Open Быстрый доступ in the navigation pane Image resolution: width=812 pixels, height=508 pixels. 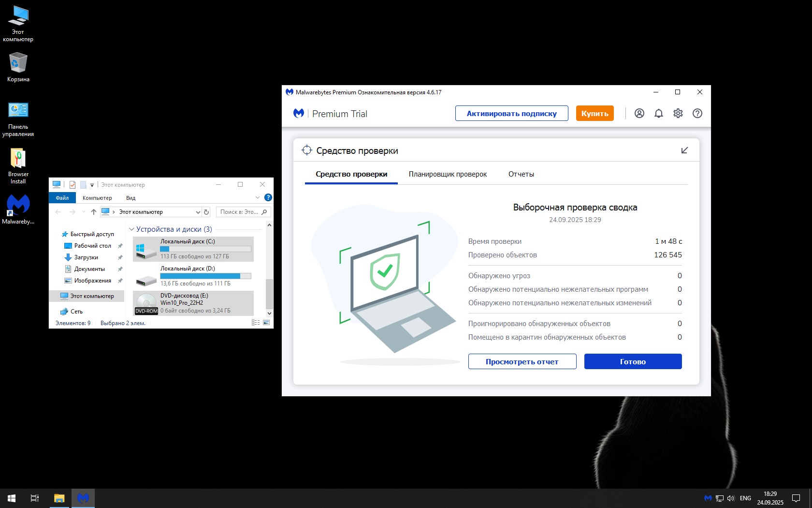(x=92, y=234)
